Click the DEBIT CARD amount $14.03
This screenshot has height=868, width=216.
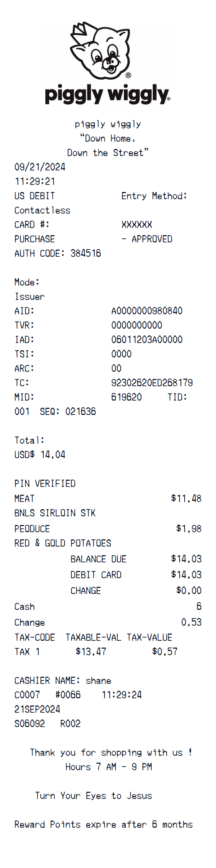click(x=186, y=575)
